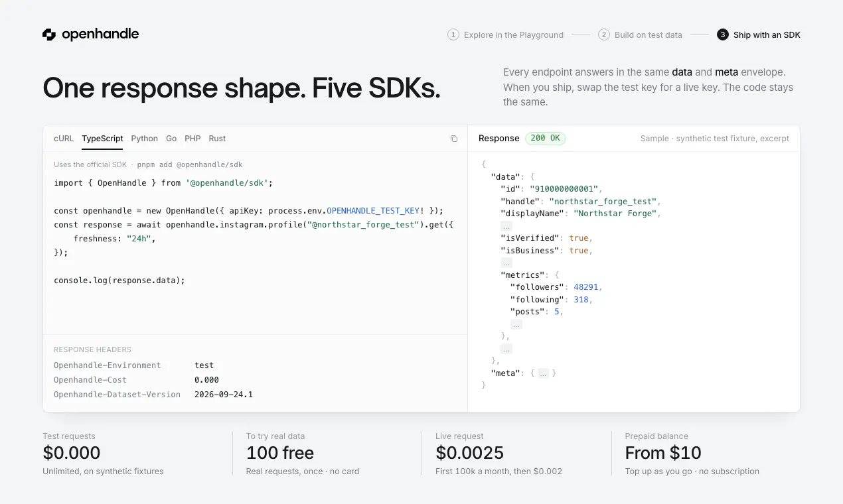This screenshot has height=504, width=843.
Task: Expand the collapsed fields below displayName
Action: (x=506, y=226)
